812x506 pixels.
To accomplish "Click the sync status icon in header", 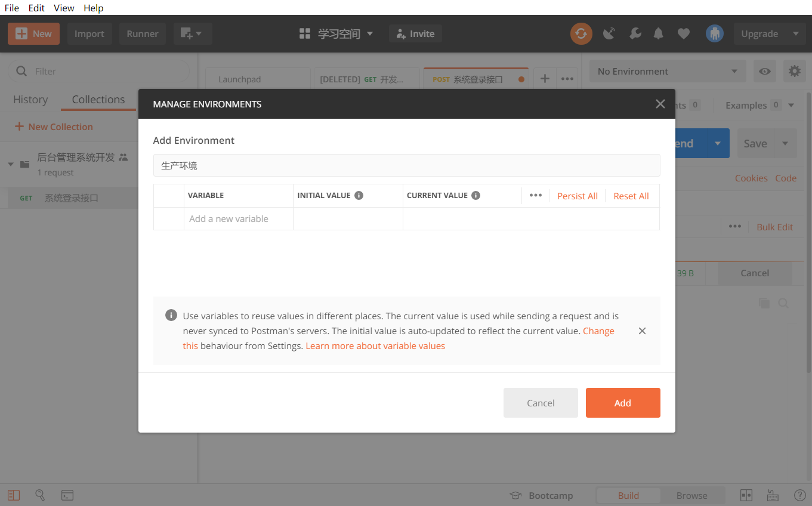I will [x=581, y=34].
